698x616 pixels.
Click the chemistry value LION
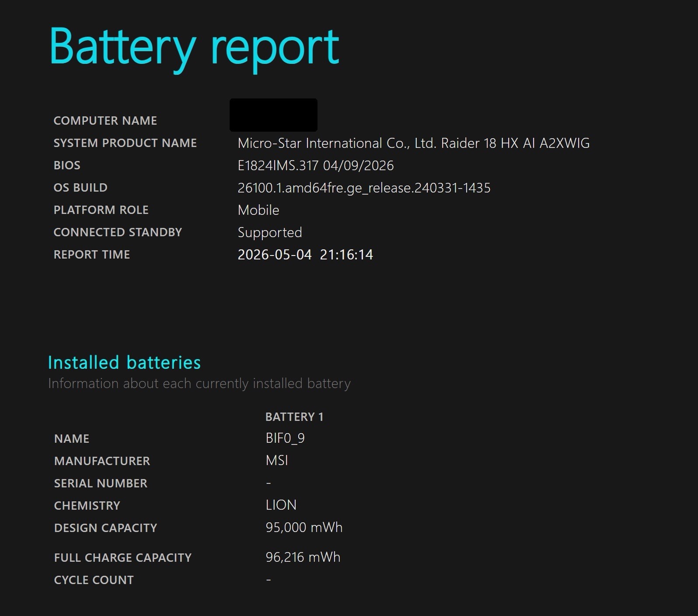pos(281,505)
